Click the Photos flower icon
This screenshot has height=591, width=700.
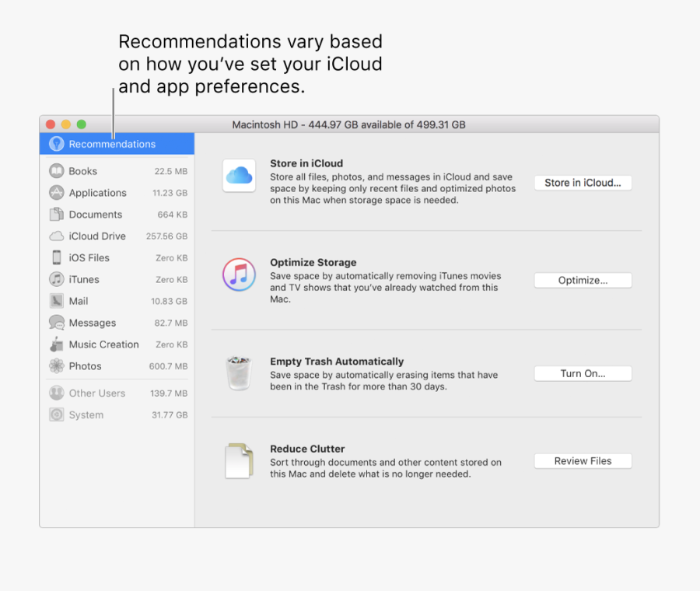click(x=57, y=366)
